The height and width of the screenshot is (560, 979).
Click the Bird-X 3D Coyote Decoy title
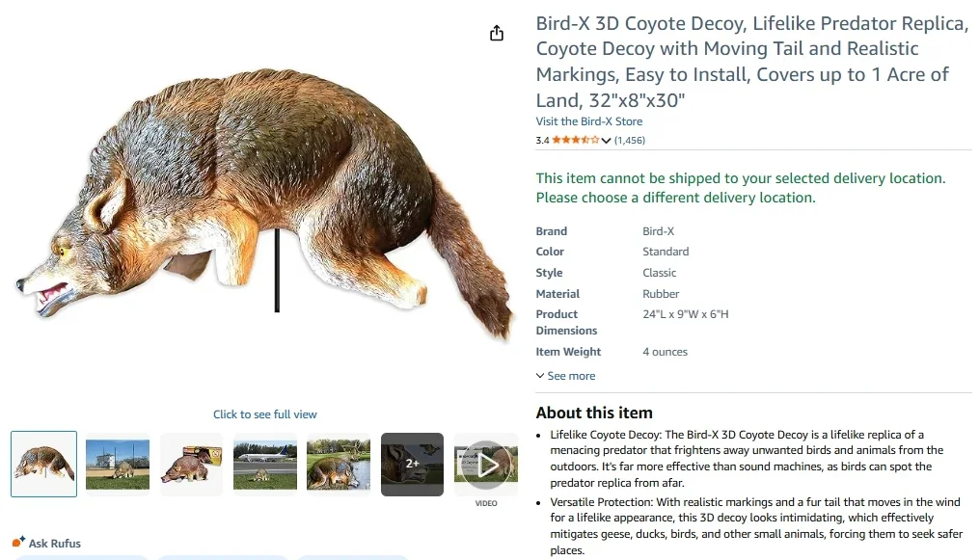coord(751,62)
